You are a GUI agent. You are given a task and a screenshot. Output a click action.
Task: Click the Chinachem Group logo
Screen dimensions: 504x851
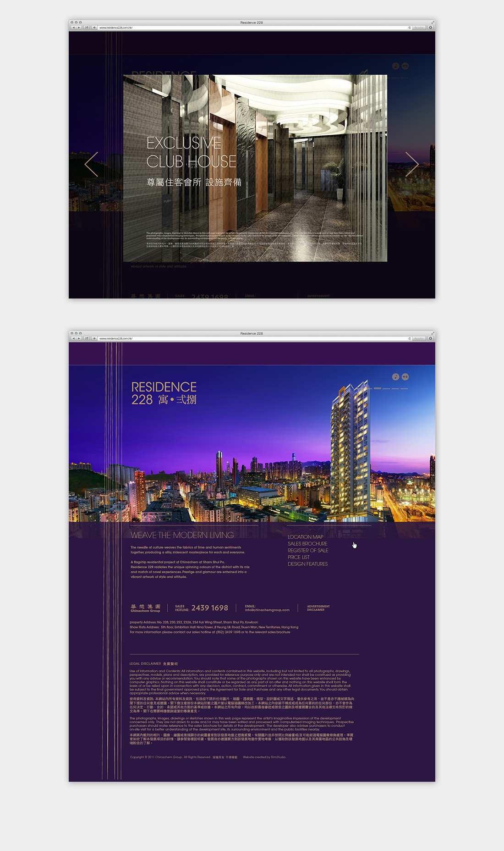click(x=145, y=608)
